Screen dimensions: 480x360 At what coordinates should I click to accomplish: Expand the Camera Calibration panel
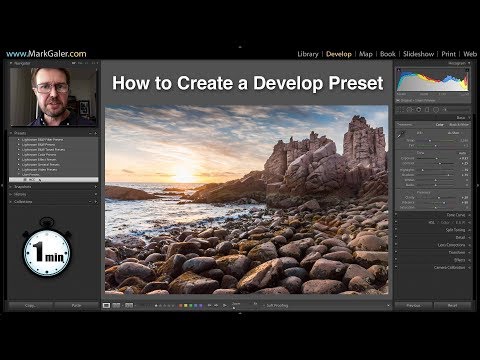(469, 268)
